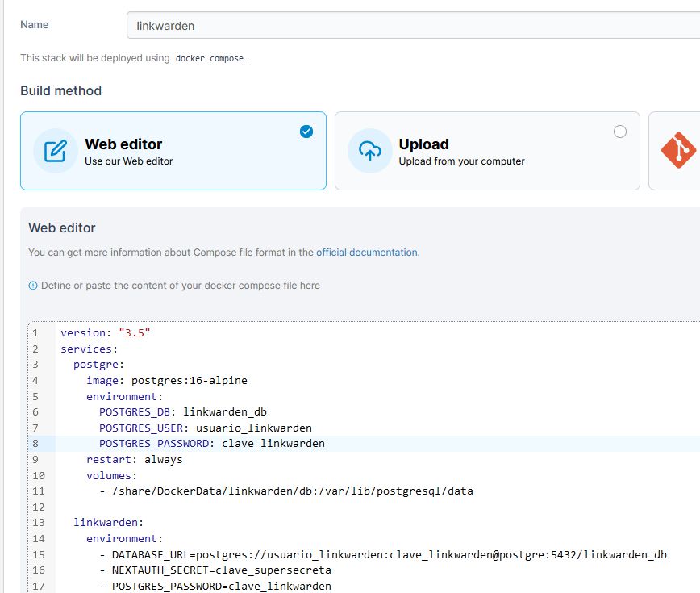Open the official documentation link
The width and height of the screenshot is (700, 593).
(366, 253)
